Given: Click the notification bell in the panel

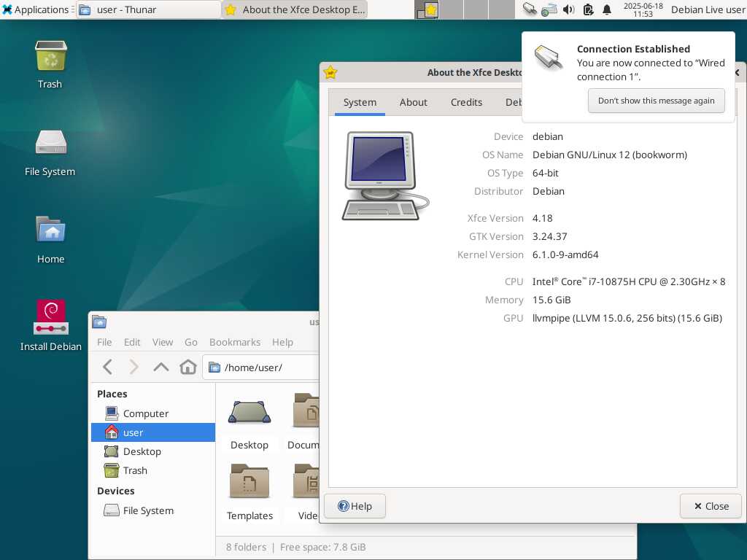Looking at the screenshot, I should (x=607, y=9).
